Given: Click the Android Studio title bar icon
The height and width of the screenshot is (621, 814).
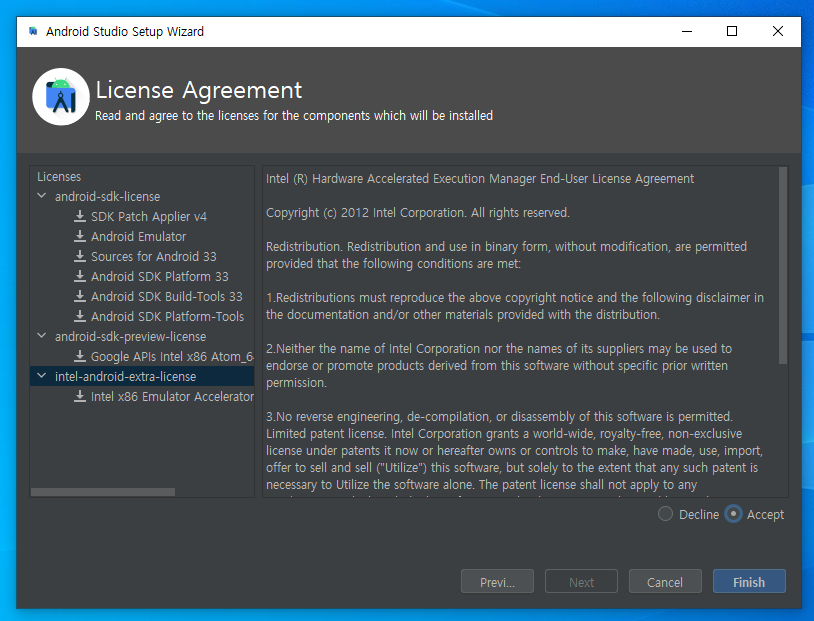Looking at the screenshot, I should 33,31.
